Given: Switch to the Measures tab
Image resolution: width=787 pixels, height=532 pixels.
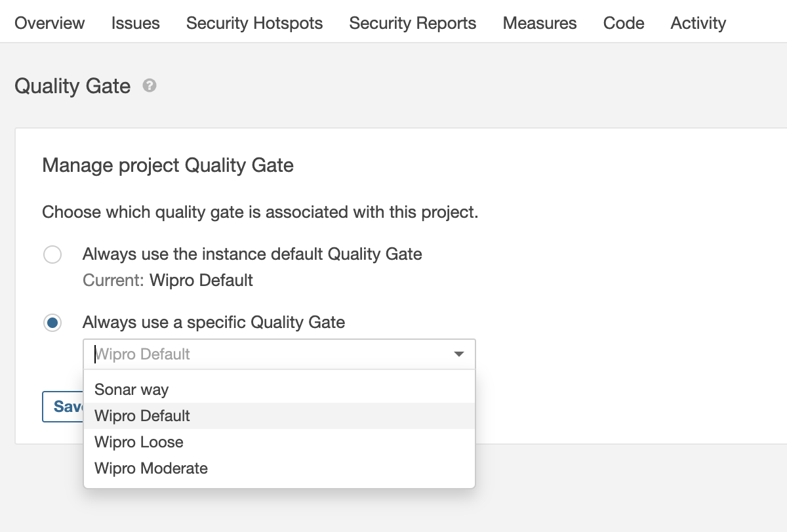Looking at the screenshot, I should (540, 23).
